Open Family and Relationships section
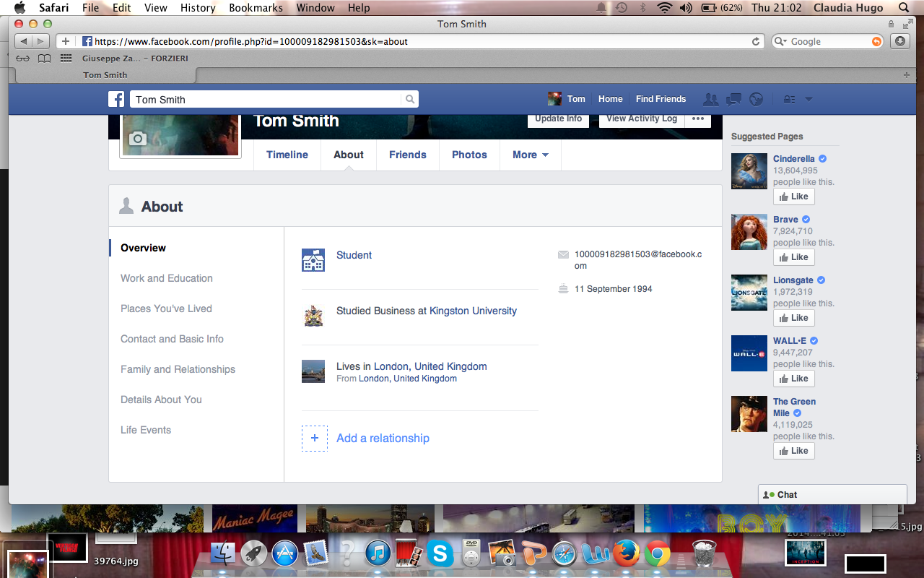Image resolution: width=924 pixels, height=578 pixels. click(178, 369)
